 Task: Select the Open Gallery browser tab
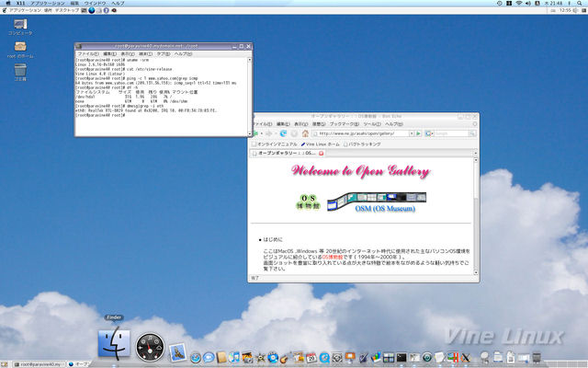[x=287, y=154]
